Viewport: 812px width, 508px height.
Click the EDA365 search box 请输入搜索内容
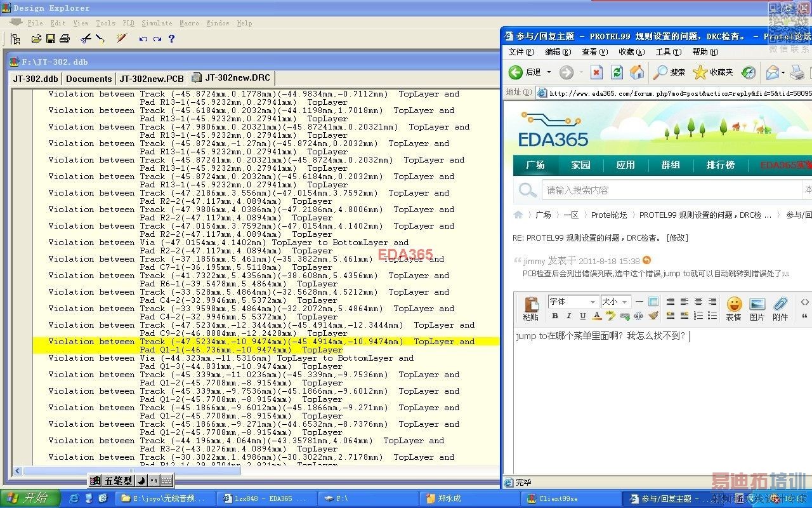click(x=671, y=190)
